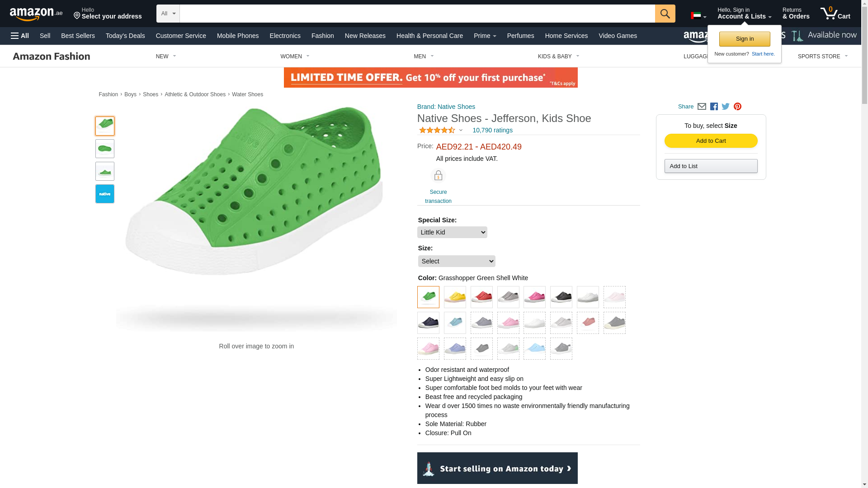Expand the Special Size dropdown
The width and height of the screenshot is (868, 488).
coord(452,232)
